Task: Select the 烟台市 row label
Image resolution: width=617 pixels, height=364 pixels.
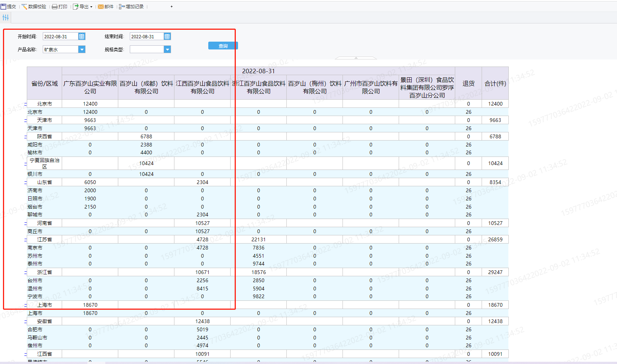Action: (35, 207)
